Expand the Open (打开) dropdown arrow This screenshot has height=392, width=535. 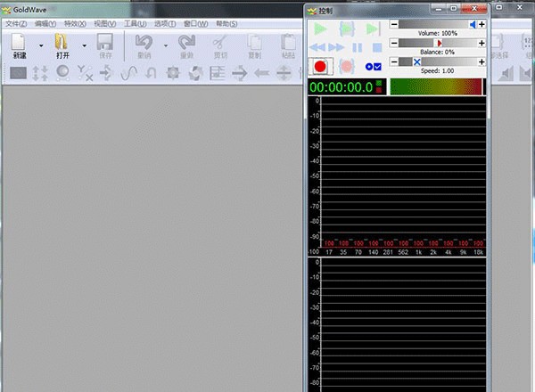[85, 45]
